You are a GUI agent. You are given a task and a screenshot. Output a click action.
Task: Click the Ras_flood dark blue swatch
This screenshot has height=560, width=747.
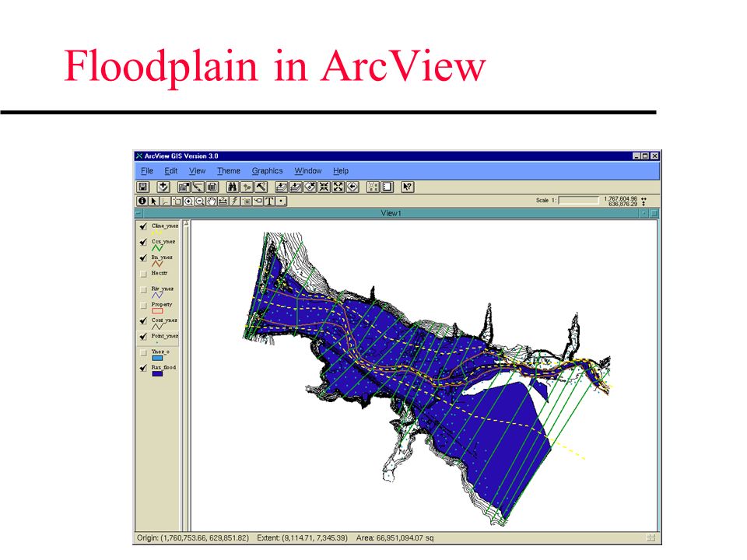coord(157,374)
